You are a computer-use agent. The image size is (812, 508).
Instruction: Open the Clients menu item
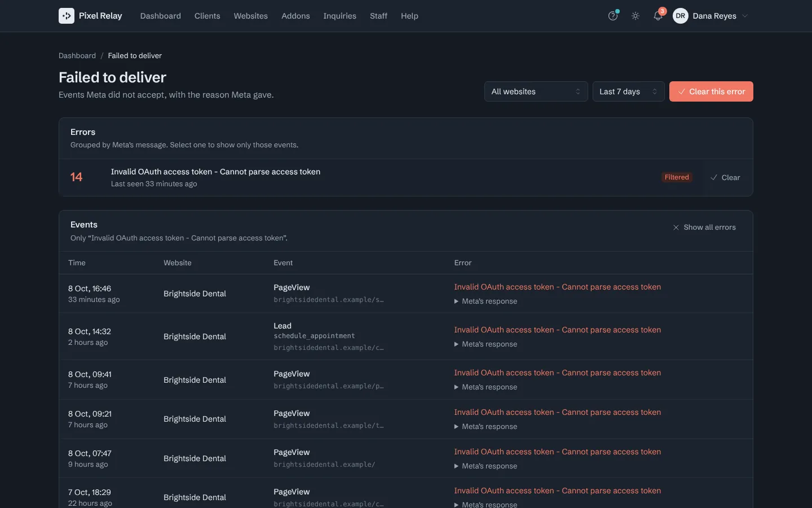(208, 16)
